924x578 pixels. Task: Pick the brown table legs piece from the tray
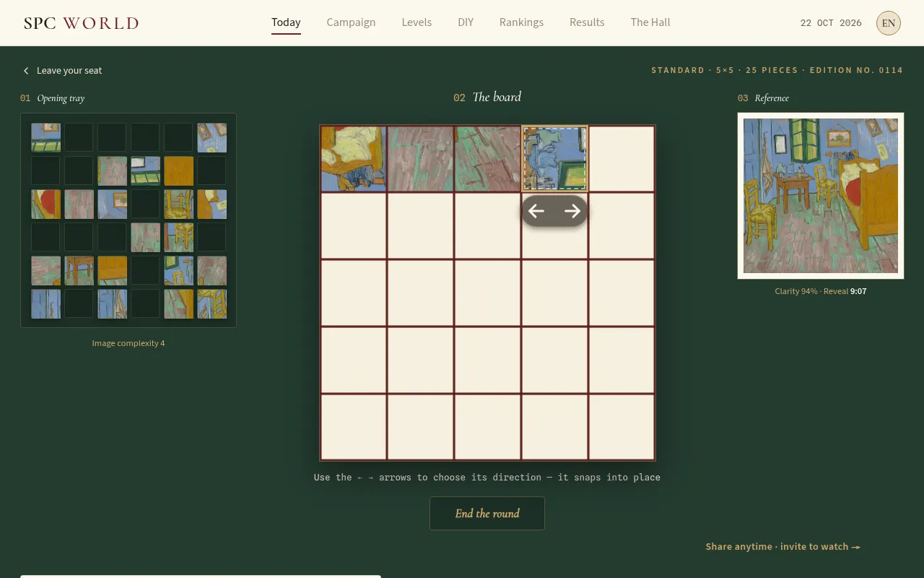coord(79,271)
